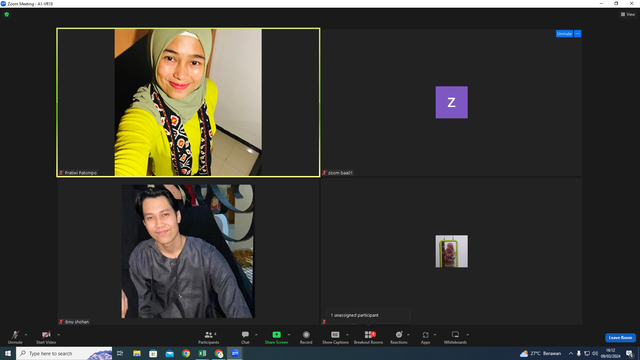Click the Leave Room button
This screenshot has width=640, height=360.
[620, 338]
